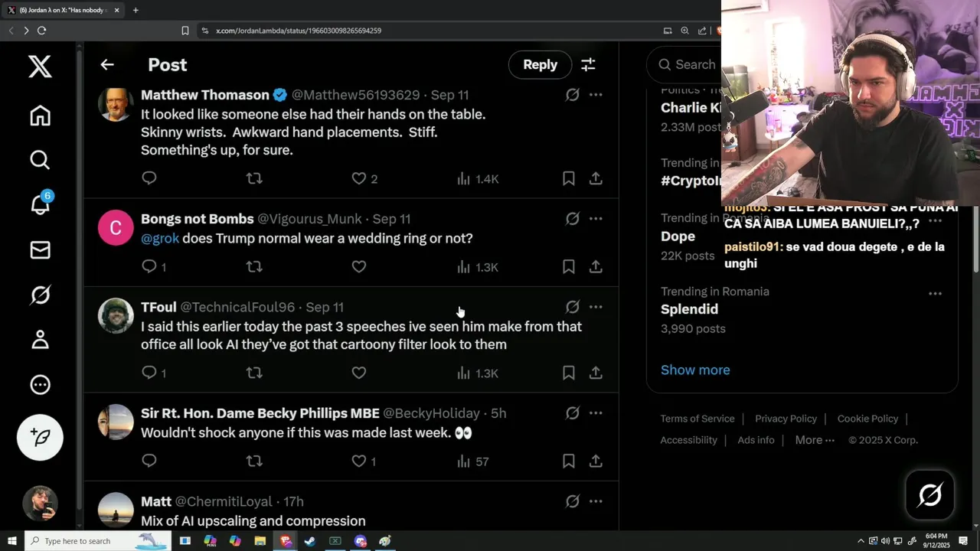Open TFoul's profile name link

(158, 307)
